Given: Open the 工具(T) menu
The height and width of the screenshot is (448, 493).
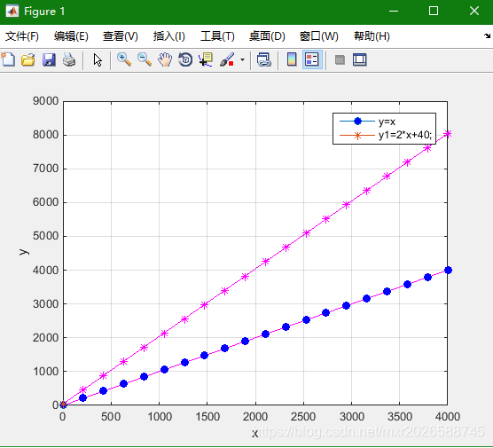Looking at the screenshot, I should pyautogui.click(x=217, y=36).
